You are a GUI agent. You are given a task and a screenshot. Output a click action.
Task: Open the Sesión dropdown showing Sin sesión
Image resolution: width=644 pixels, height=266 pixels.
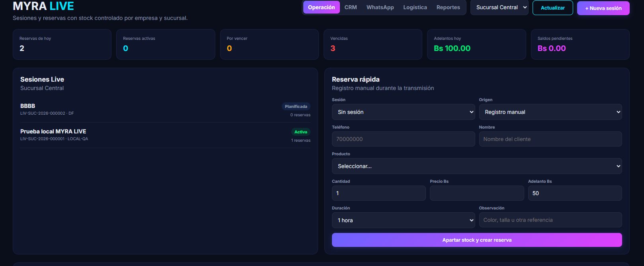coord(403,112)
